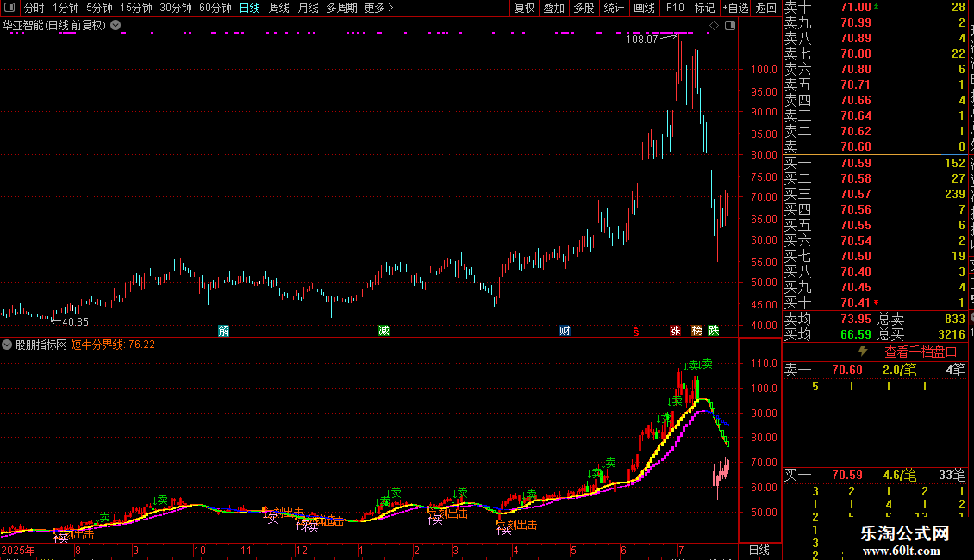974x560 pixels.
Task: Click the 卖七 price 70.88 row
Action: [x=875, y=53]
